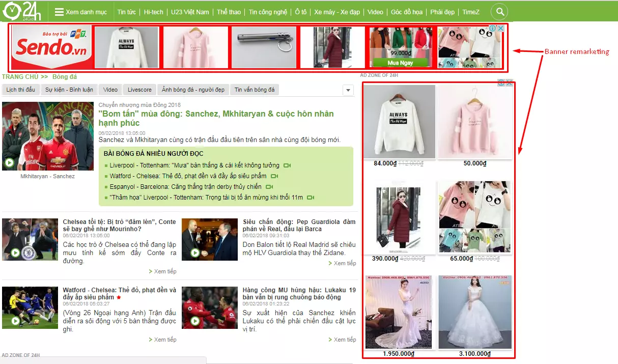The image size is (618, 364).
Task: Play video icon on Watford - Chelsea thumbnail
Action: 15,321
